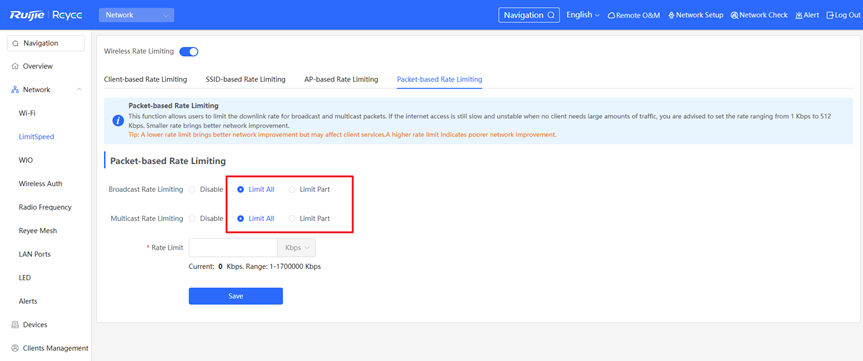
Task: Toggle Wireless Rate Limiting switch
Action: point(189,52)
